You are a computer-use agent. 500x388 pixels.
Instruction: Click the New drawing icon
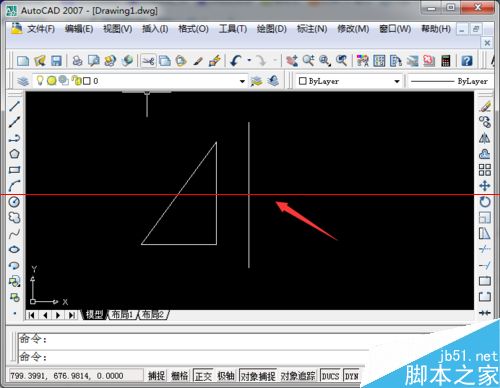coord(23,61)
